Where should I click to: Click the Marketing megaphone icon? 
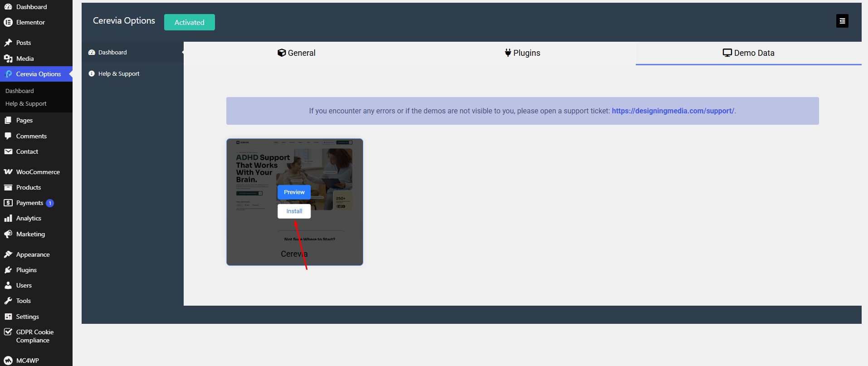coord(8,234)
